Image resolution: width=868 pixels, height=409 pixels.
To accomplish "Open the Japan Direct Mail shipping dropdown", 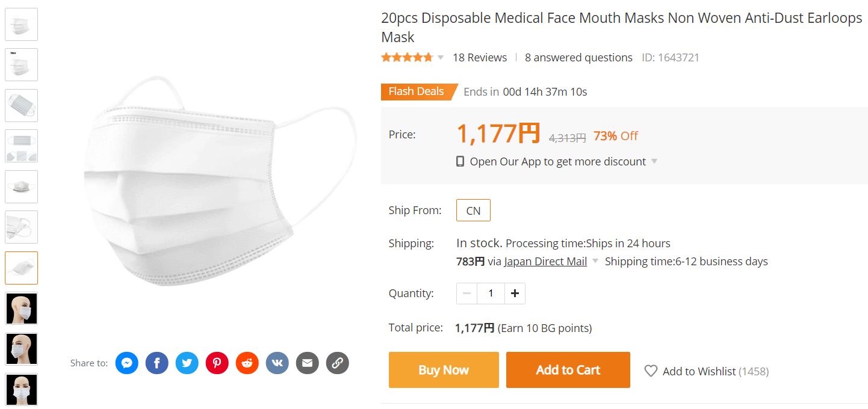I will pyautogui.click(x=595, y=262).
